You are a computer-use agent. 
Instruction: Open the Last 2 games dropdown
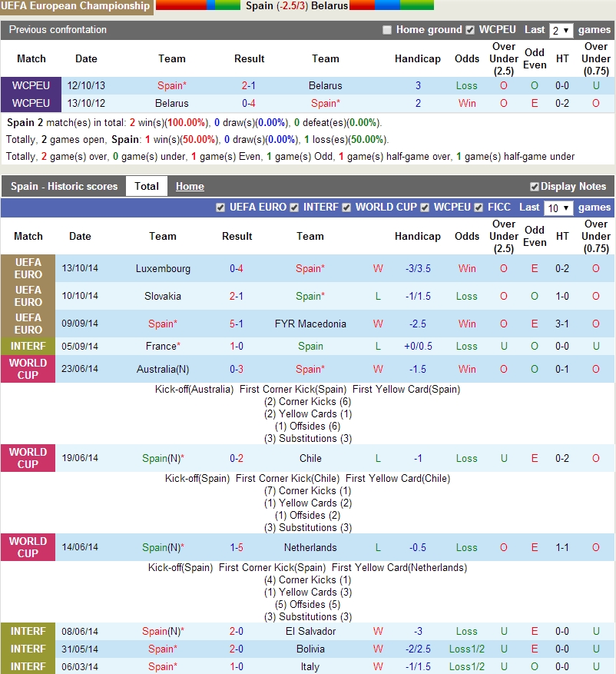coord(561,31)
